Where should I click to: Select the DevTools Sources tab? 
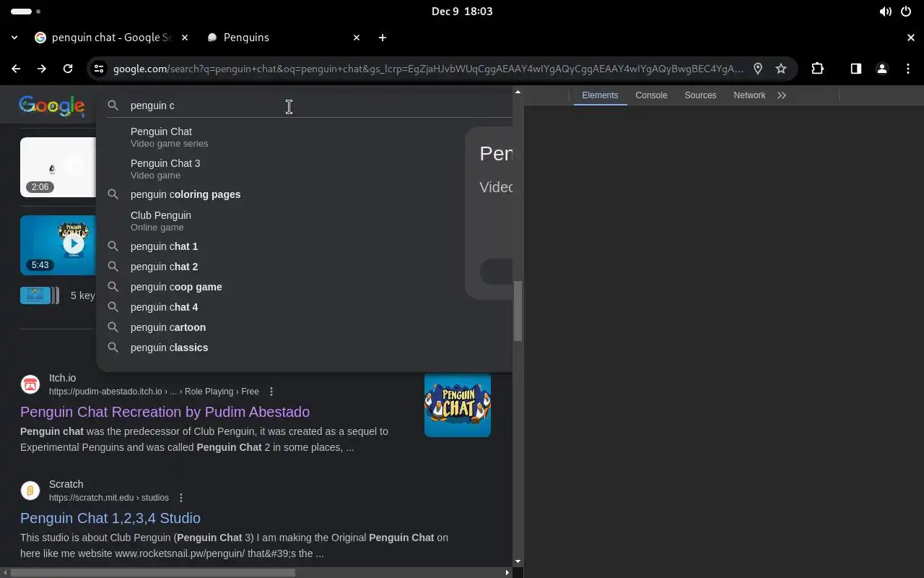point(700,95)
